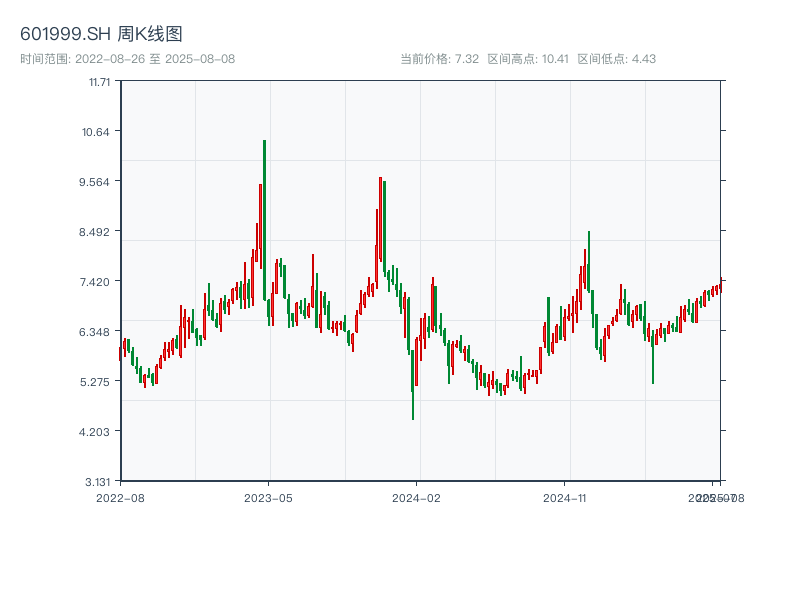Click the 11.71 y-axis label
The width and height of the screenshot is (800, 600).
click(x=99, y=81)
